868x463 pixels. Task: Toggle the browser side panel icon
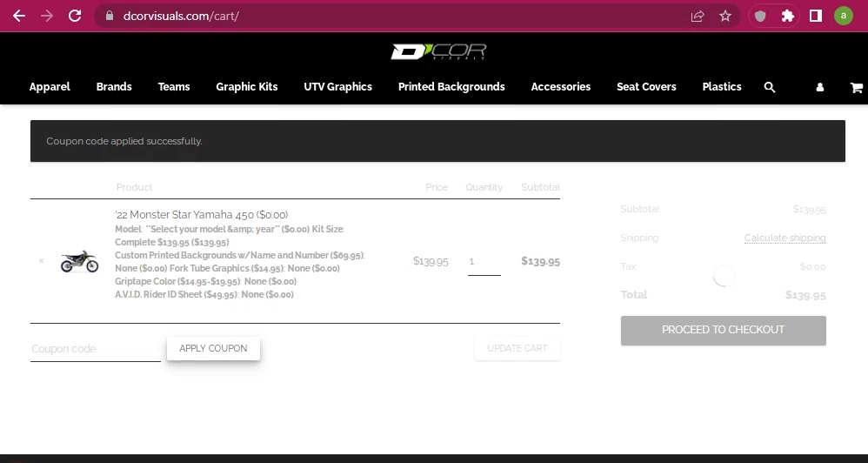point(816,16)
